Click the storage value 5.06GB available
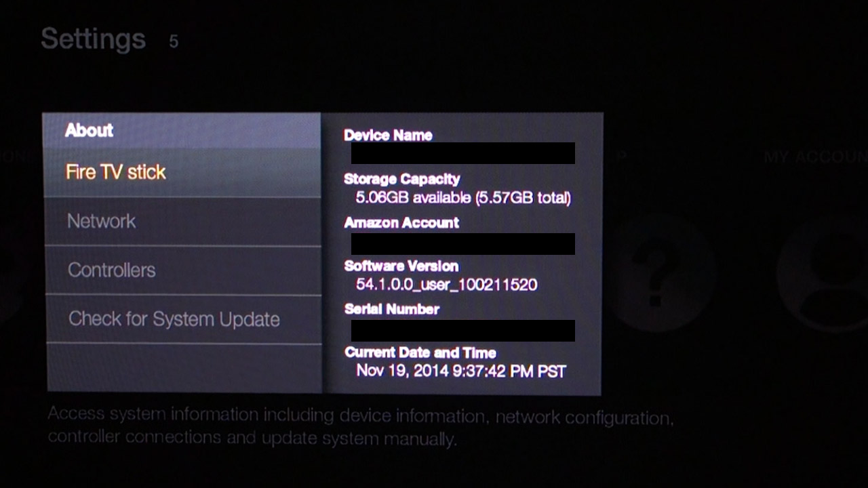 point(413,198)
